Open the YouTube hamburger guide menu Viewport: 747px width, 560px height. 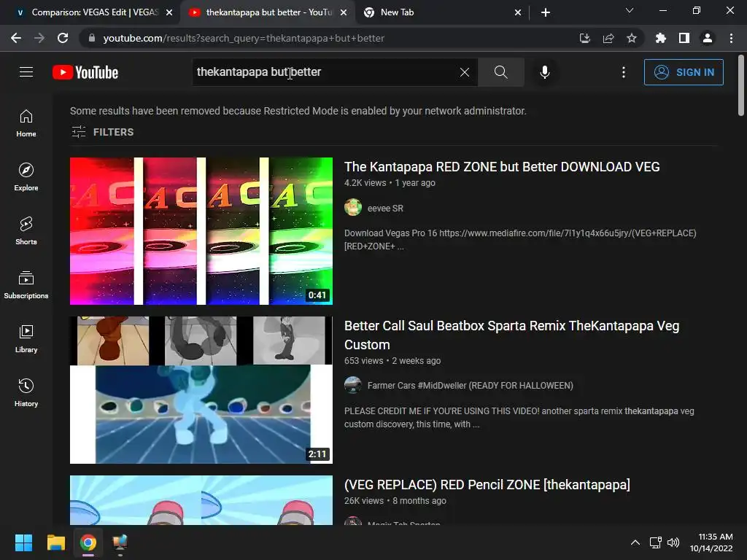26,72
